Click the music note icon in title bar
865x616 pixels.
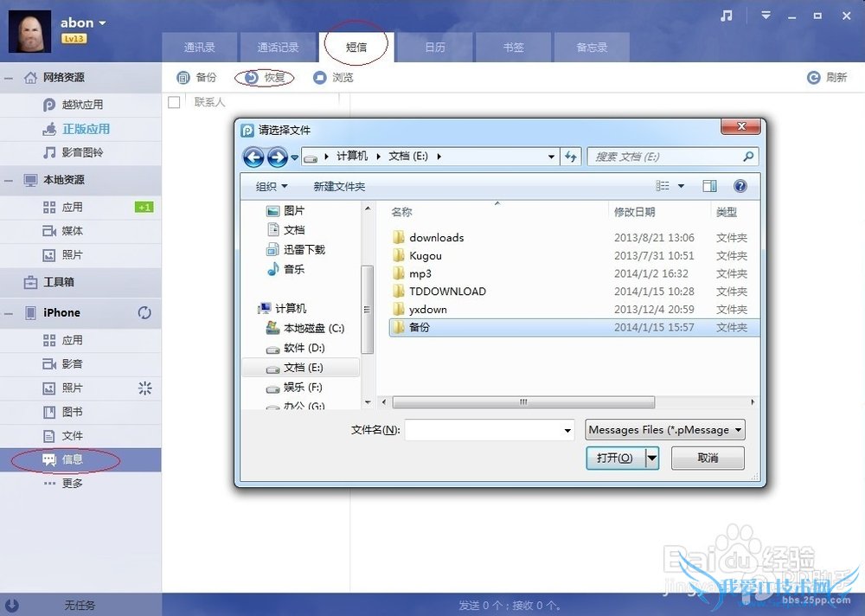point(727,16)
